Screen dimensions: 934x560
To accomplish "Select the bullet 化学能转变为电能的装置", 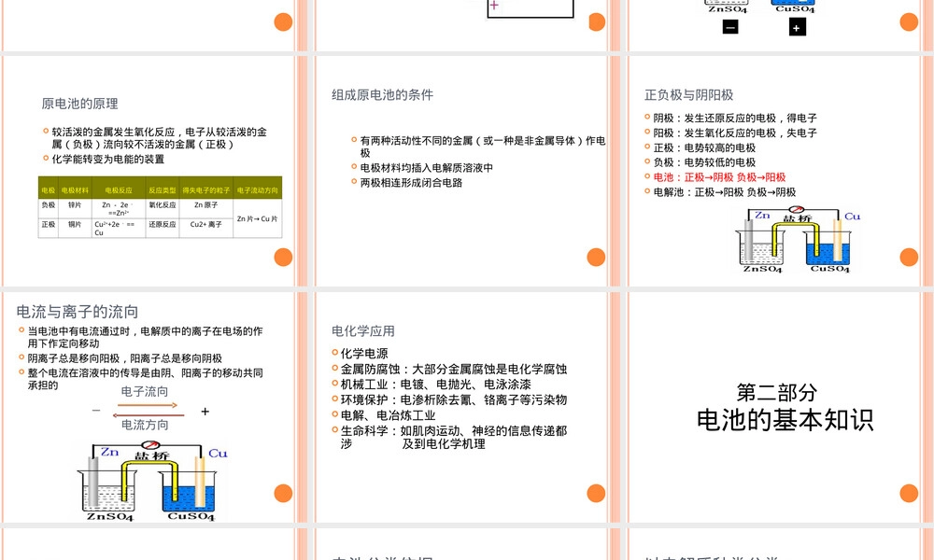I will pyautogui.click(x=107, y=159).
